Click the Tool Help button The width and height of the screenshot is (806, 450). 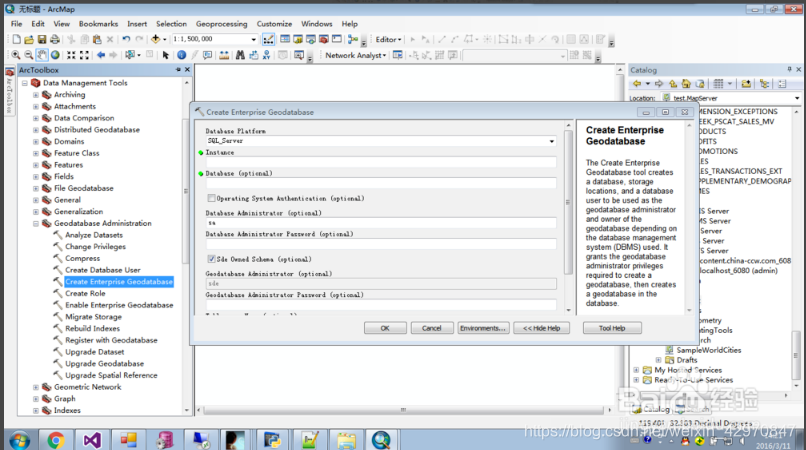(x=612, y=328)
